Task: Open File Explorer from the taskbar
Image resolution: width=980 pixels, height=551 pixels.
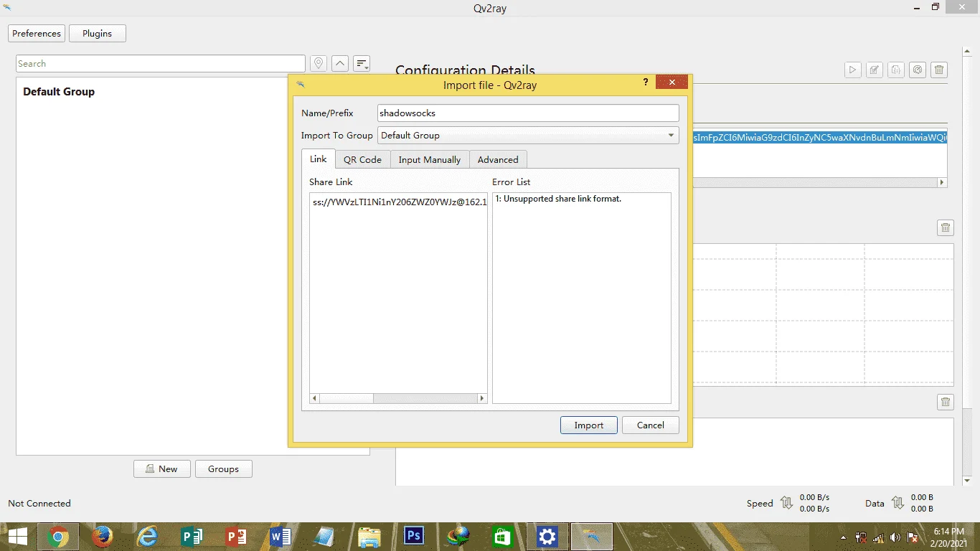Action: coord(369,537)
